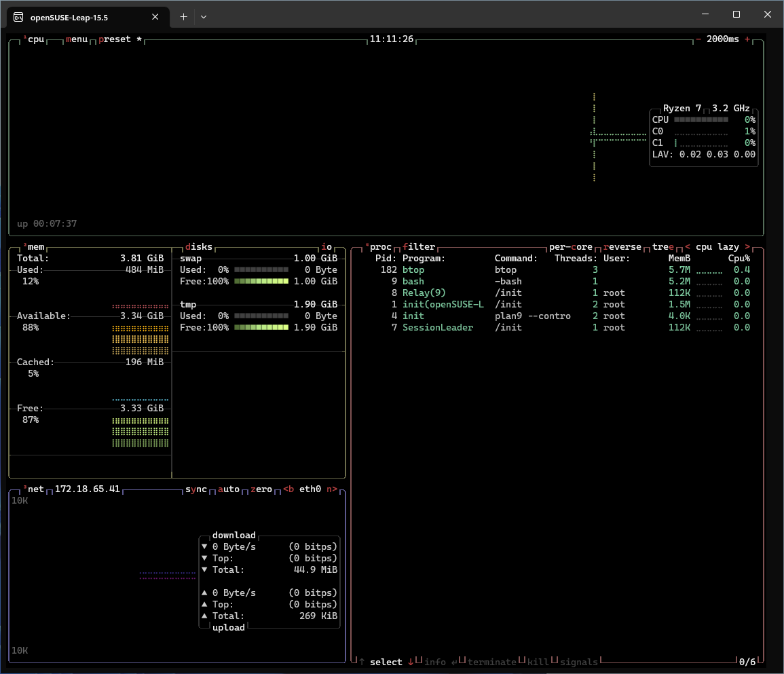Click the up arrow beside select
The image size is (784, 674).
tap(362, 662)
